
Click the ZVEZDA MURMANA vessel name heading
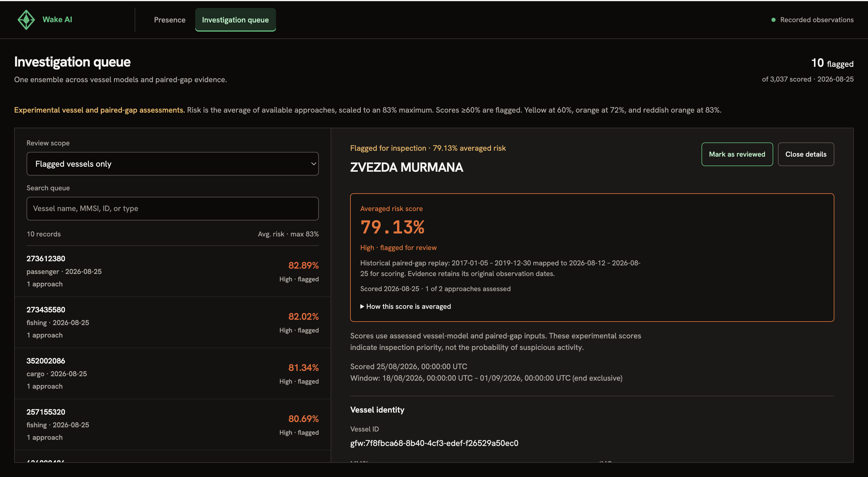(x=407, y=167)
